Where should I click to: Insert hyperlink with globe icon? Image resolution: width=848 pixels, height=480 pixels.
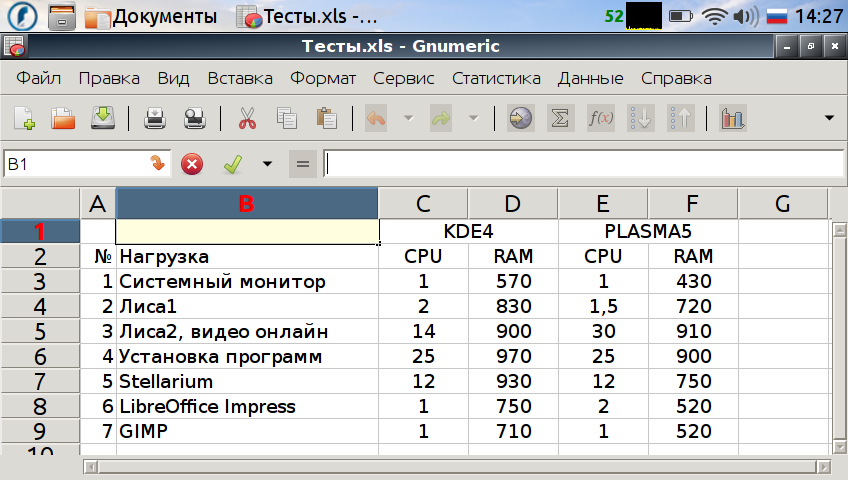[x=520, y=118]
